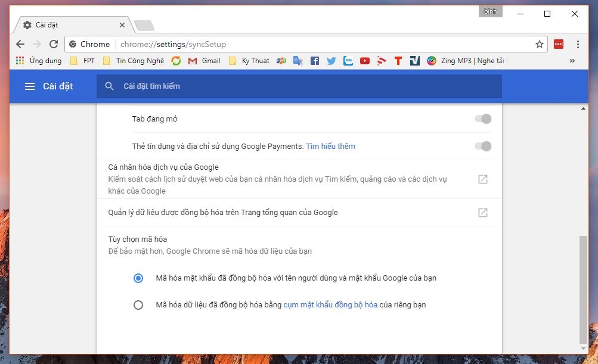The height and width of the screenshot is (364, 598).
Task: Open Quản lý dữ liệu external link icon
Action: [483, 213]
